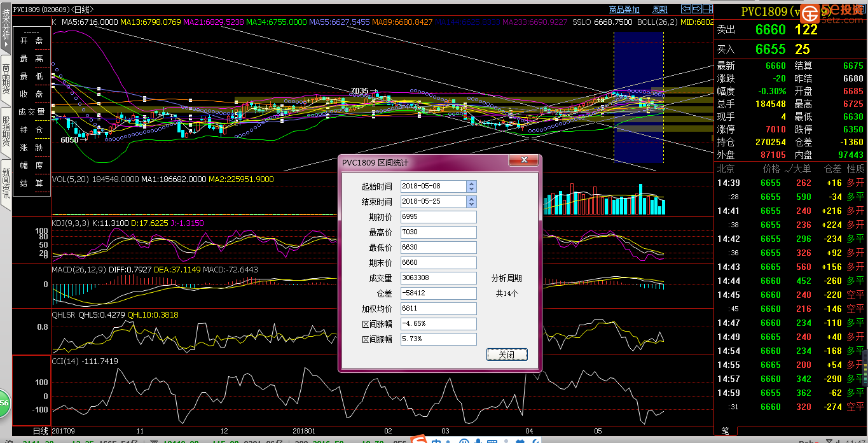Click the 成交量 field showing 3063308

point(439,278)
